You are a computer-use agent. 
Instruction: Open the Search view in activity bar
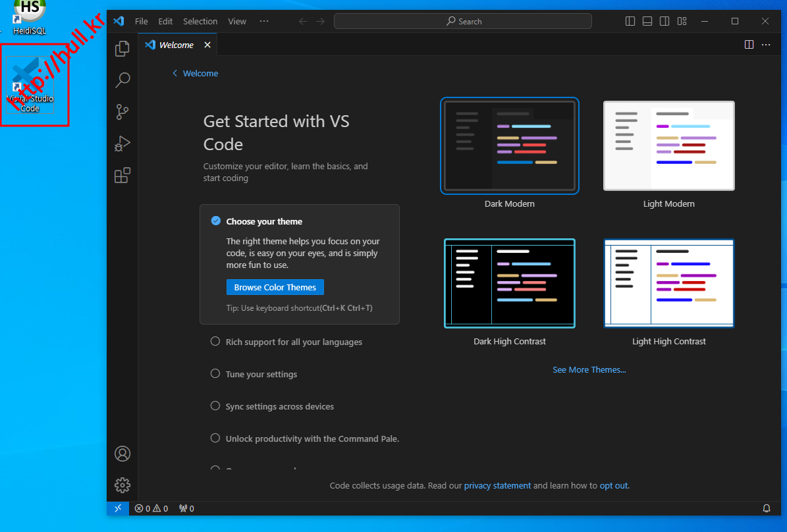(122, 80)
